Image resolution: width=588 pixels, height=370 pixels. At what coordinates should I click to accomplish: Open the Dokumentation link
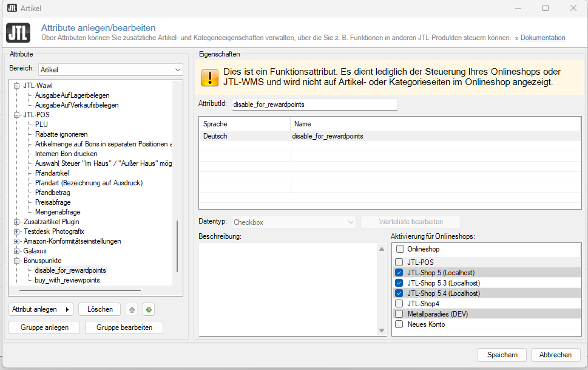pyautogui.click(x=542, y=38)
